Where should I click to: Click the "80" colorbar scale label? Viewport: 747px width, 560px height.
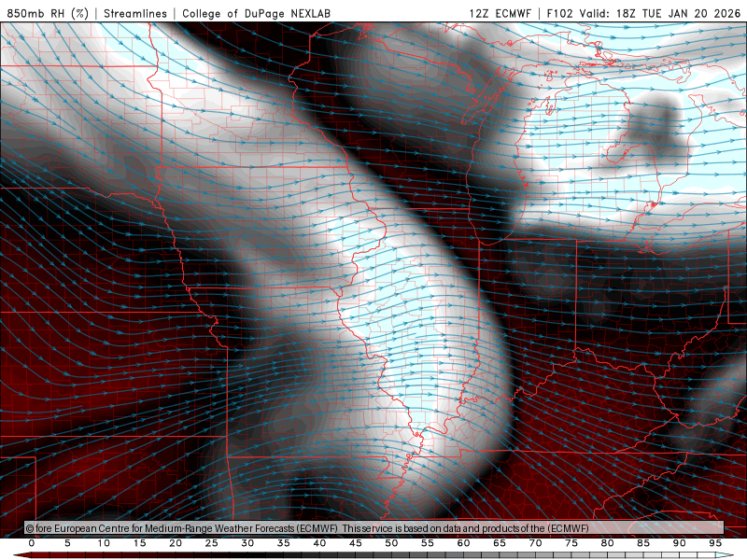tap(608, 543)
